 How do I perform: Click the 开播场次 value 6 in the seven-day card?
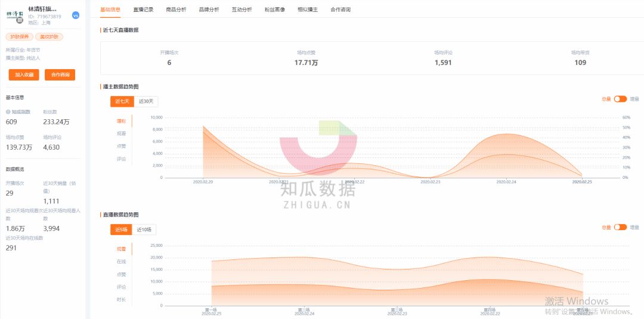(x=169, y=63)
